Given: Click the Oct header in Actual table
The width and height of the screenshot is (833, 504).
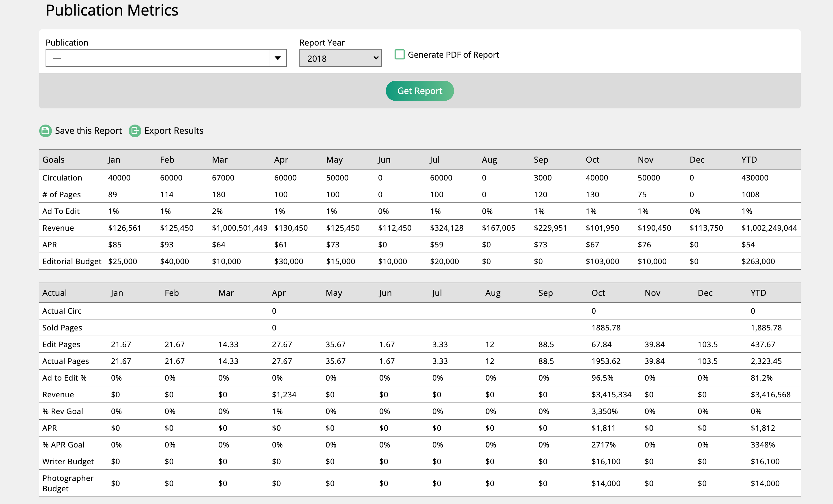Looking at the screenshot, I should pyautogui.click(x=598, y=293).
